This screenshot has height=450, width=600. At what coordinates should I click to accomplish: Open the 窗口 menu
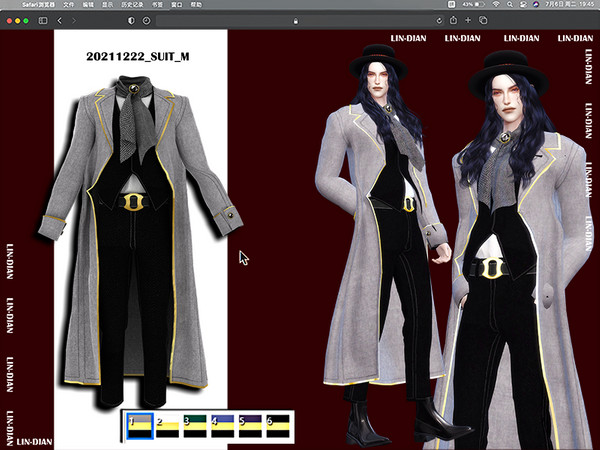(x=177, y=5)
